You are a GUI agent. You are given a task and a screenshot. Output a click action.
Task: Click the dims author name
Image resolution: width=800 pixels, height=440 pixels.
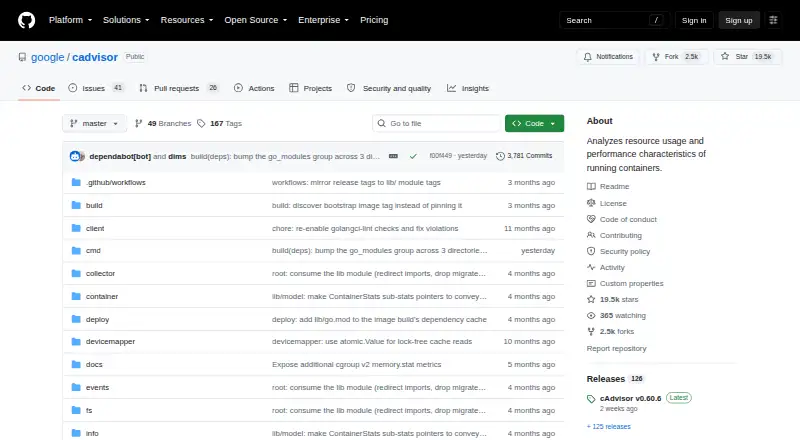[x=177, y=156]
